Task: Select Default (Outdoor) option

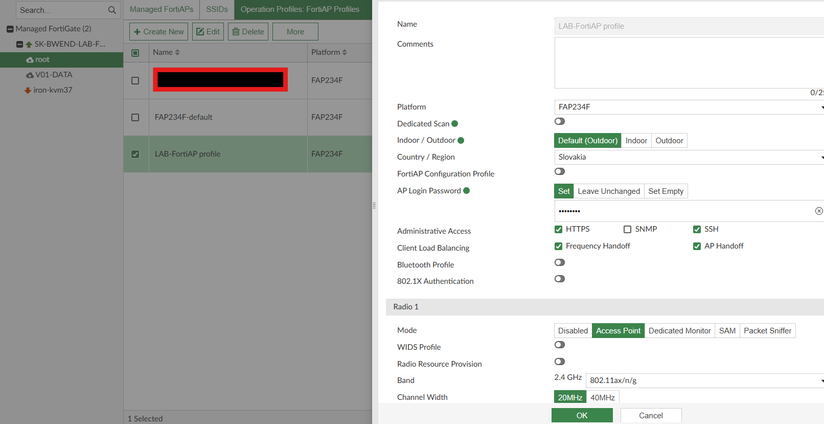Action: coord(588,140)
